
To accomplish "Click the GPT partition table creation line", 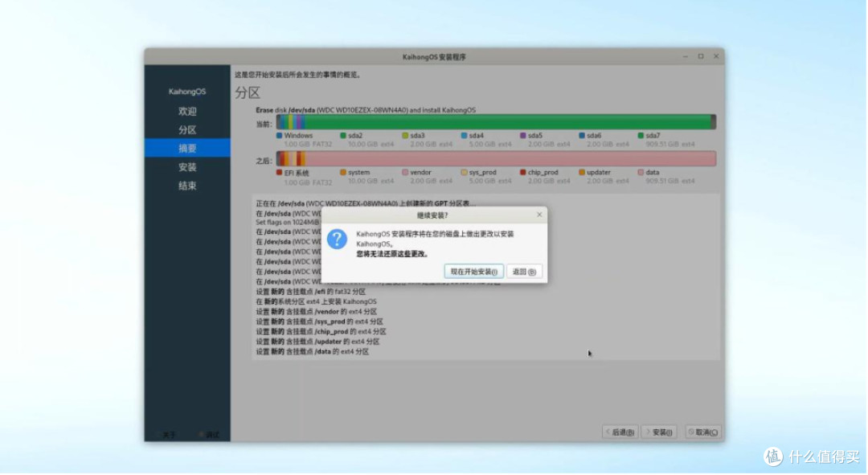I will 366,203.
